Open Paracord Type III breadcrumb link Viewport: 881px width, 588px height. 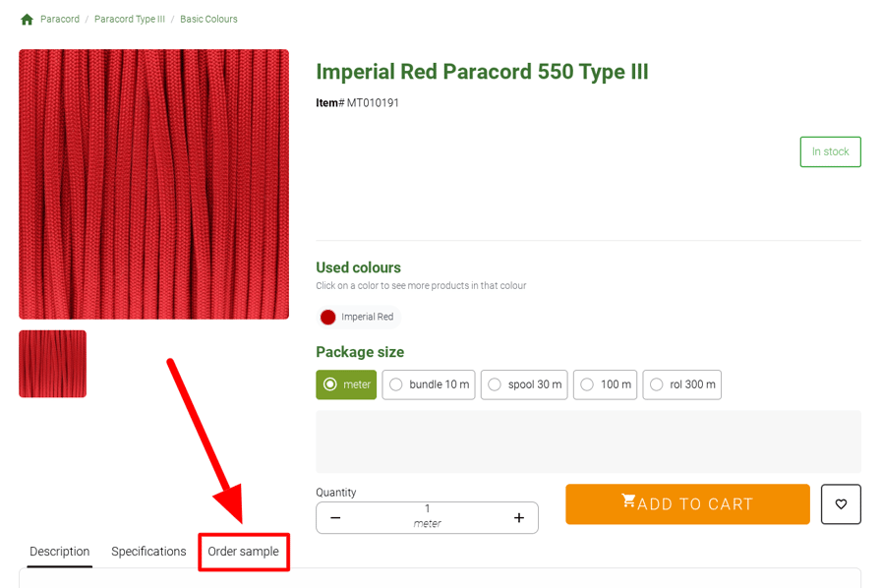130,20
